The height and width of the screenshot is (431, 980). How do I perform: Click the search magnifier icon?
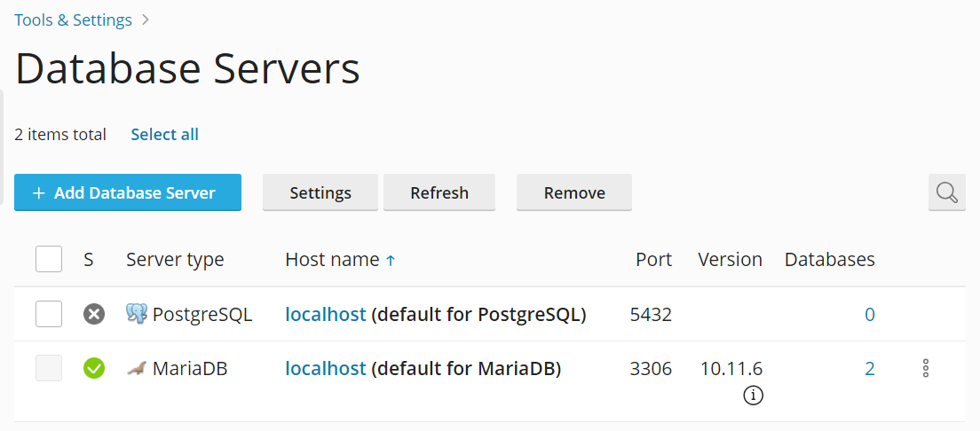(x=946, y=192)
